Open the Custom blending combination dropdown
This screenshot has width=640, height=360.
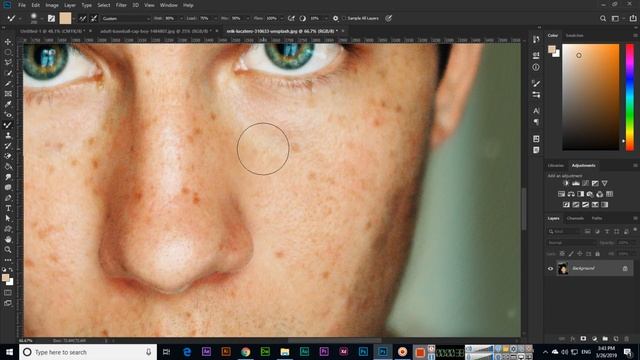(126, 19)
